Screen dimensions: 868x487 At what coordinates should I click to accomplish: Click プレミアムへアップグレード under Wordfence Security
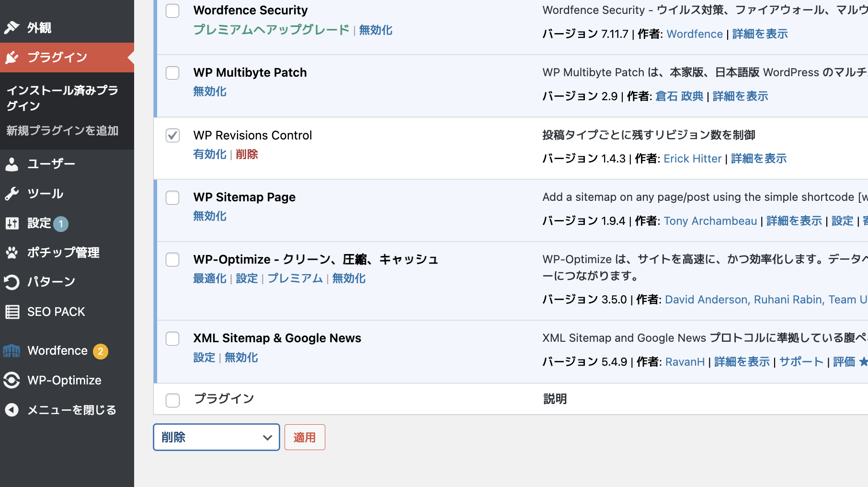coord(271,30)
